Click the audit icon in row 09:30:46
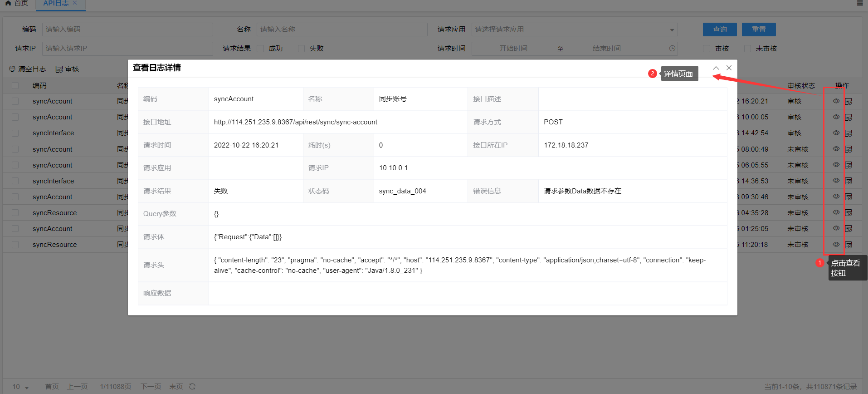This screenshot has width=868, height=394. (x=848, y=197)
